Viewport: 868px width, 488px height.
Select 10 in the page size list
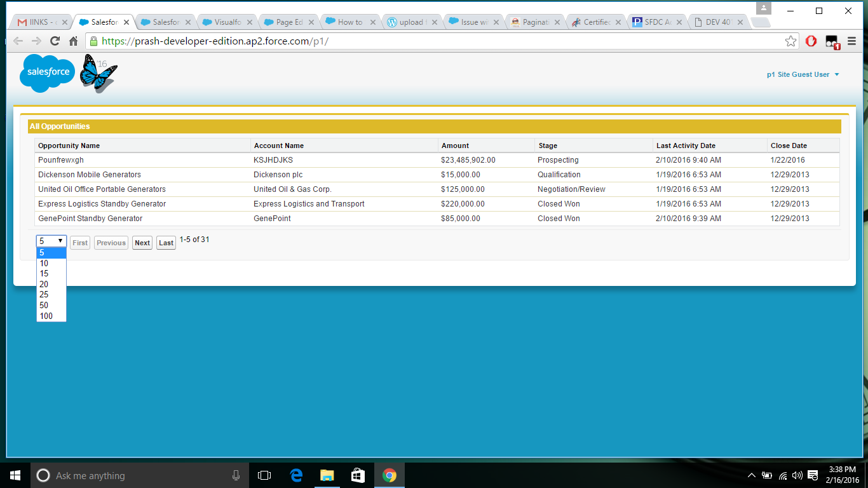pyautogui.click(x=51, y=263)
